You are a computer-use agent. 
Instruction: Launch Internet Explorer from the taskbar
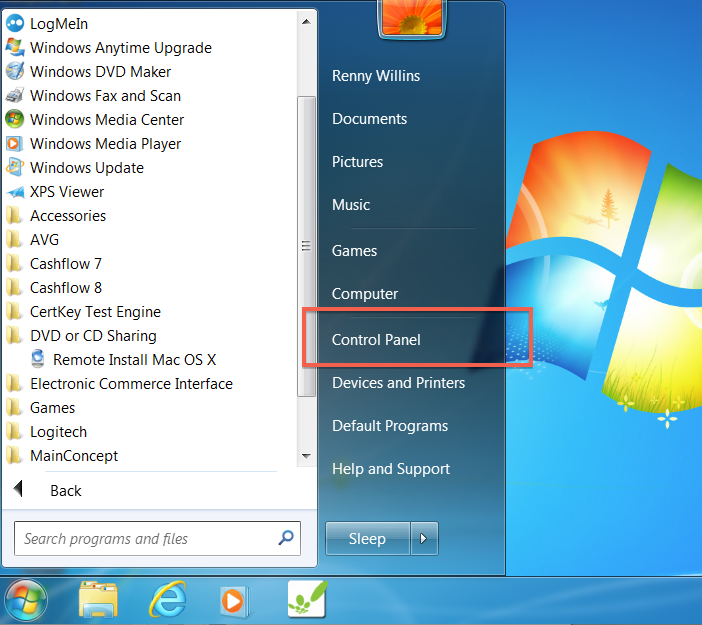(168, 599)
